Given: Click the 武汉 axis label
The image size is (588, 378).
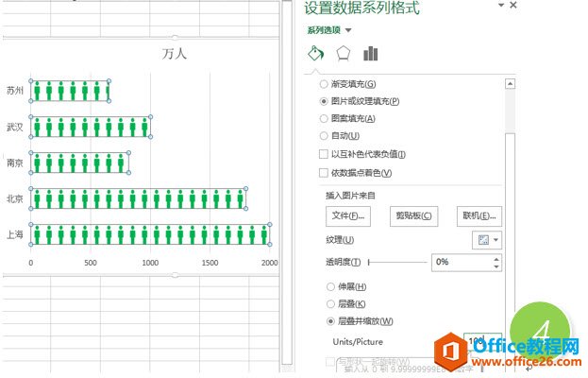Looking at the screenshot, I should coord(15,127).
